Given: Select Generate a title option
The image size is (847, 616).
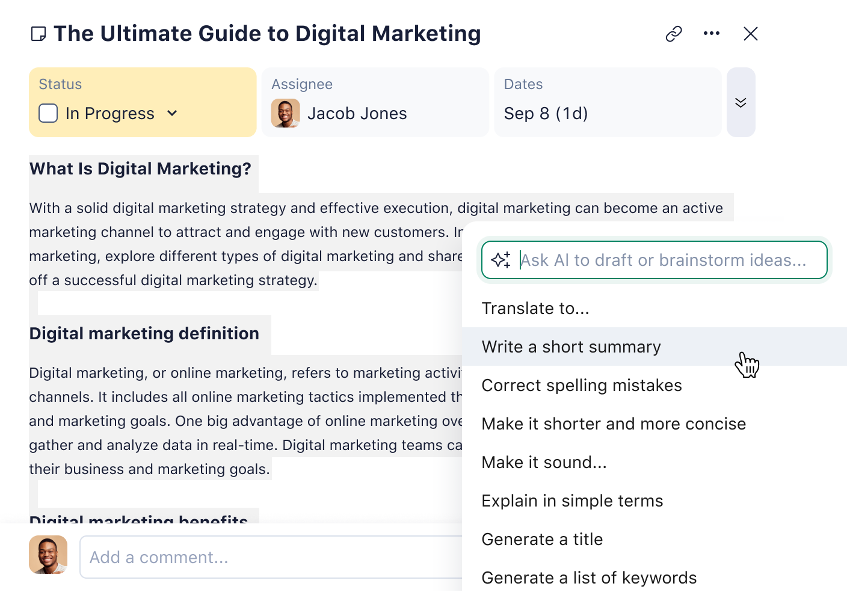Looking at the screenshot, I should click(x=542, y=540).
